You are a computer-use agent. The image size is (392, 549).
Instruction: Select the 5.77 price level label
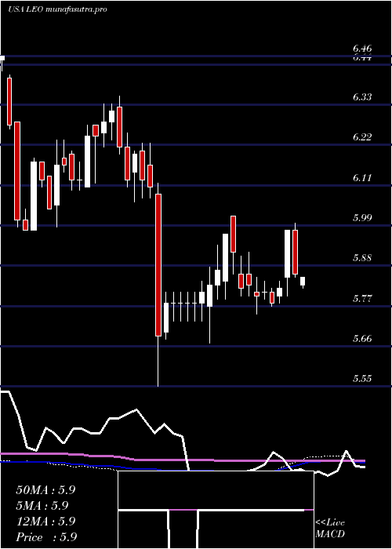(x=362, y=299)
